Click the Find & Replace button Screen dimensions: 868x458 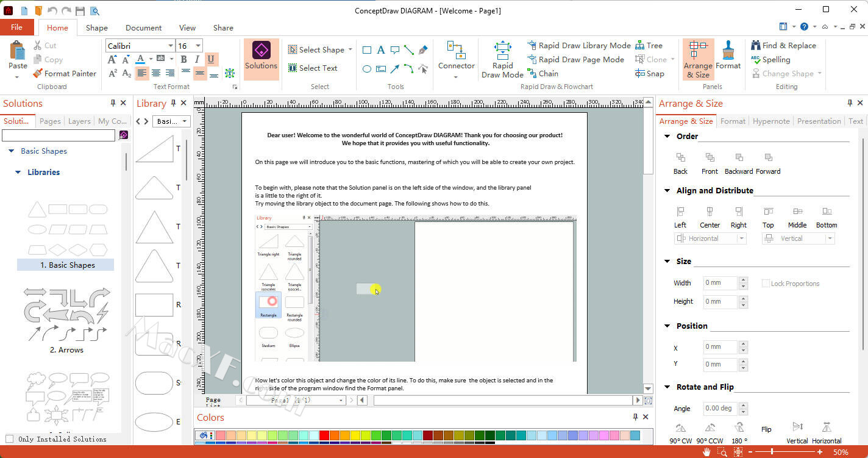click(783, 46)
